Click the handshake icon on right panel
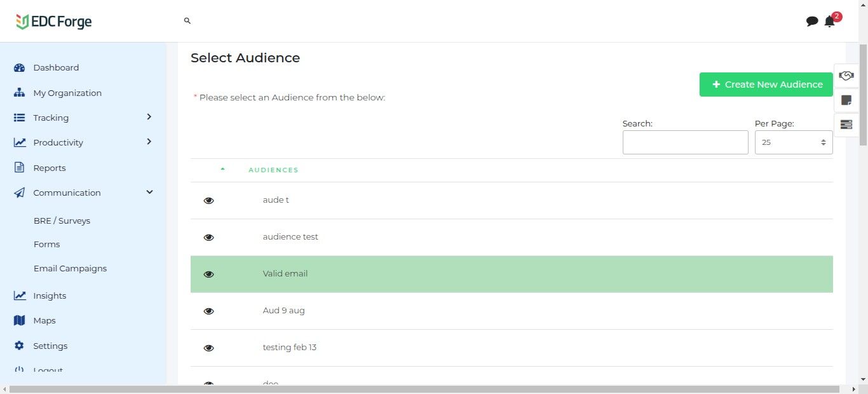Image resolution: width=868 pixels, height=394 pixels. (x=846, y=76)
